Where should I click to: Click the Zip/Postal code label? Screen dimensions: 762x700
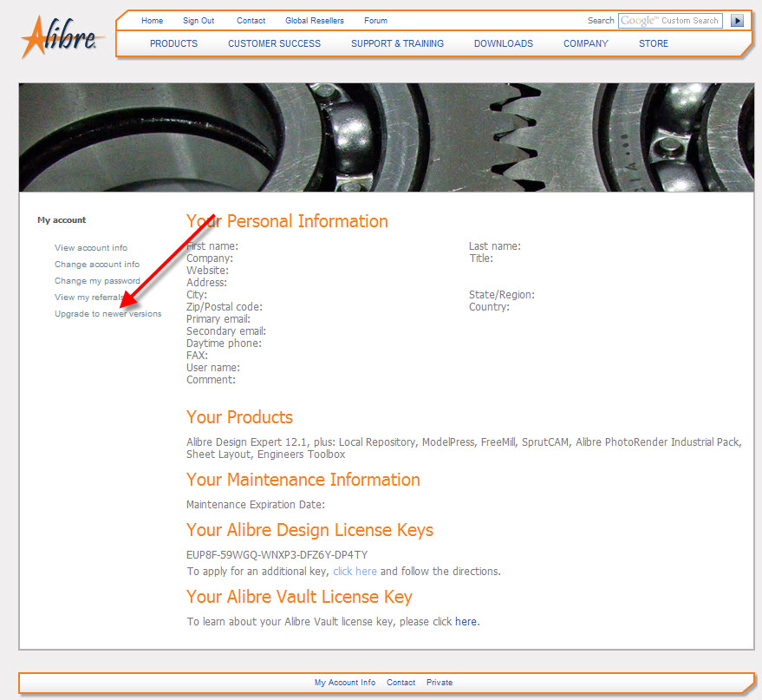(224, 307)
